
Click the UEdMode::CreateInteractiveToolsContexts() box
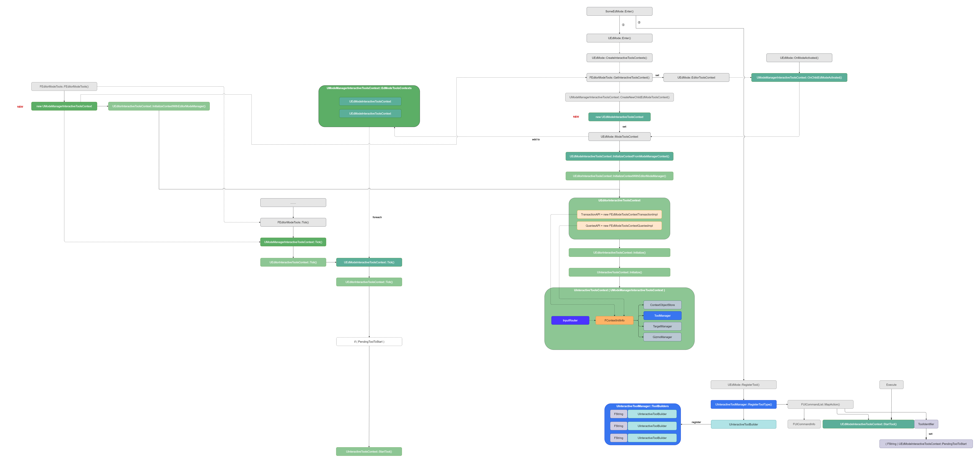tap(619, 58)
